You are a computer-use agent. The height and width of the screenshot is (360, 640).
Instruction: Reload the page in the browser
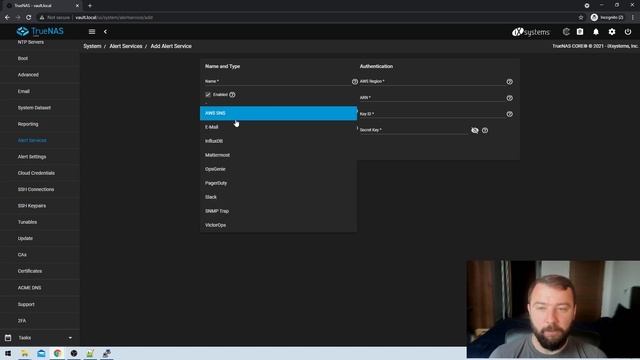click(29, 18)
